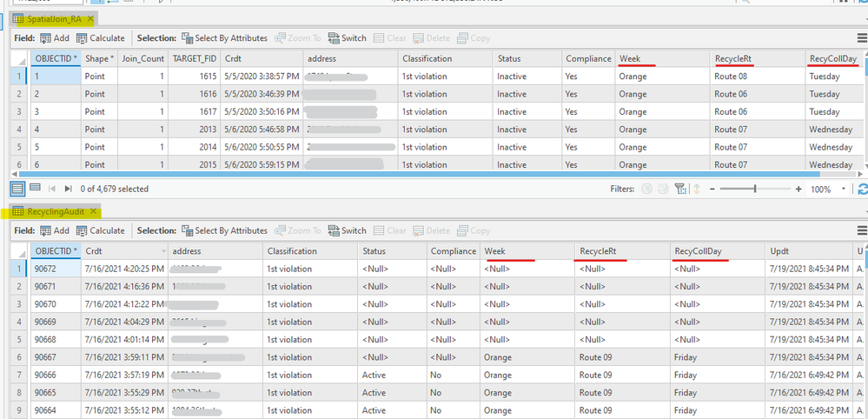Adjust the table zoom slider handle
The image size is (868, 419).
755,189
